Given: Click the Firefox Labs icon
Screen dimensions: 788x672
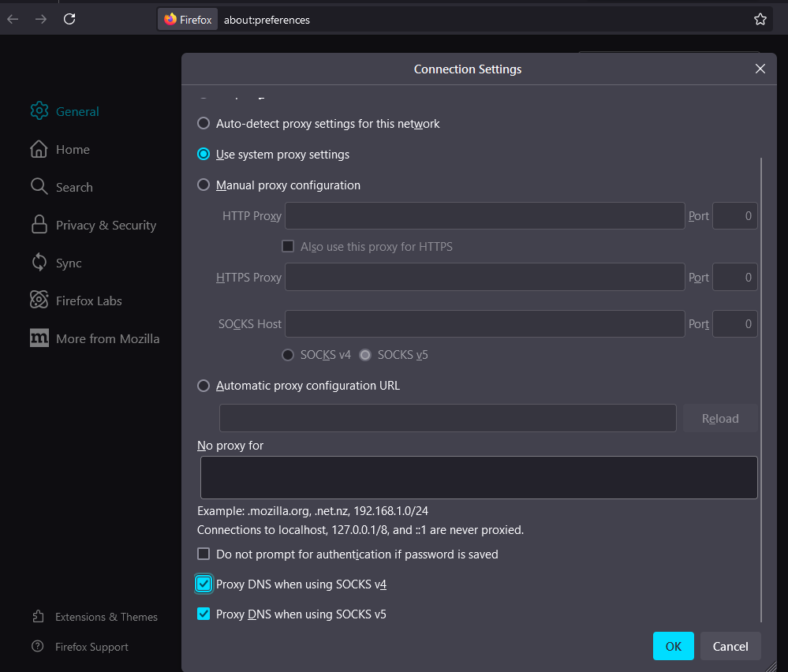Looking at the screenshot, I should pyautogui.click(x=39, y=301).
